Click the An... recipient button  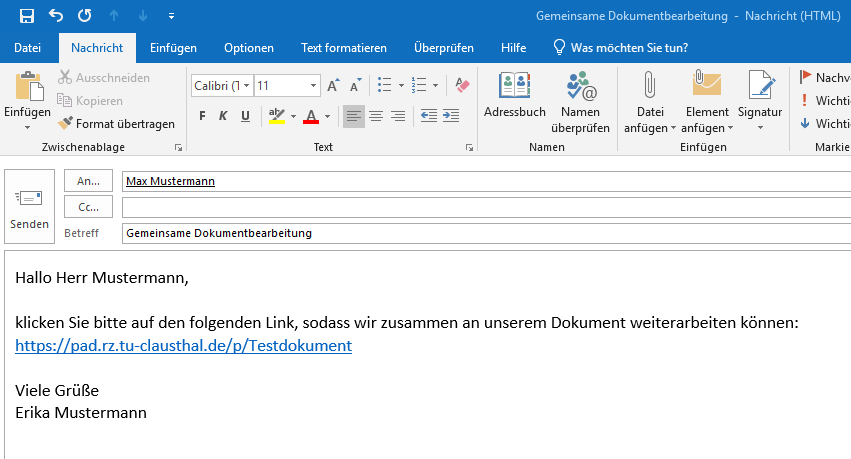pyautogui.click(x=88, y=181)
